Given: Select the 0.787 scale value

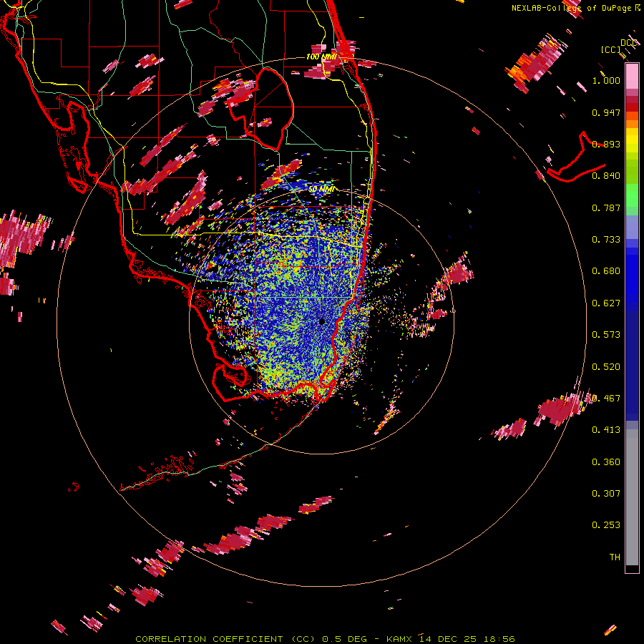Looking at the screenshot, I should pyautogui.click(x=606, y=208).
